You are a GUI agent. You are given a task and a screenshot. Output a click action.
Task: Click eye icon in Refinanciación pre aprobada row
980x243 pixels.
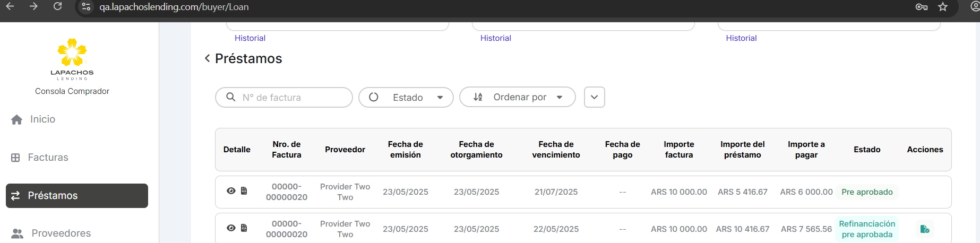[231, 228]
